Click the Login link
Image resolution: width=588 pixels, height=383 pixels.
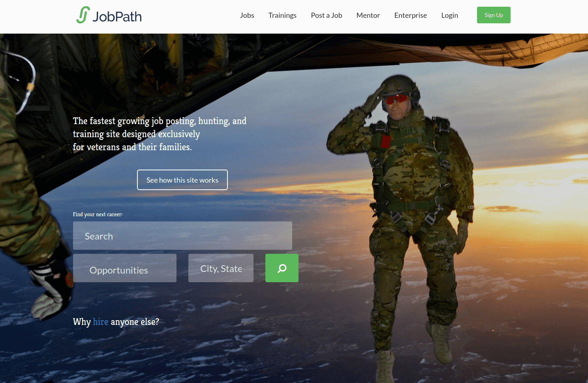[449, 15]
